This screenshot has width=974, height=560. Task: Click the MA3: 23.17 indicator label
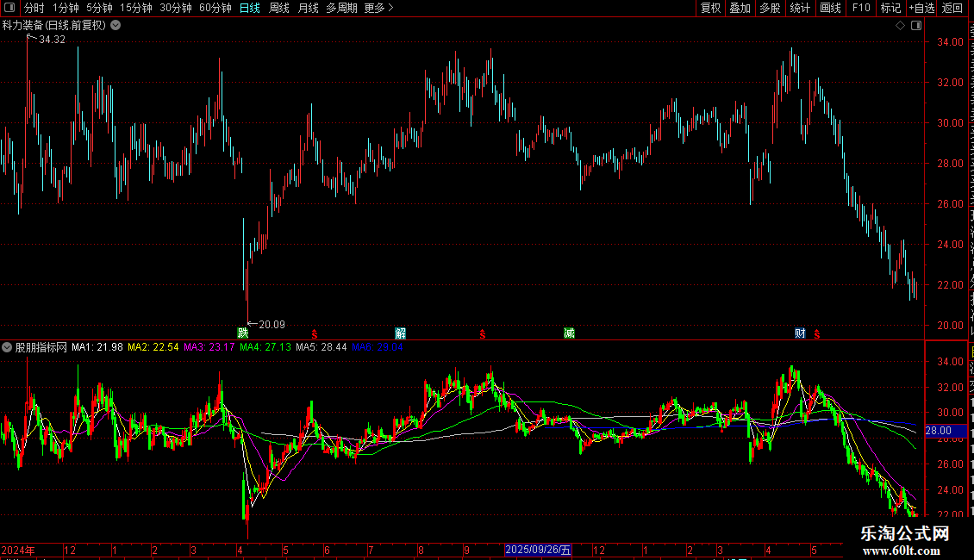(209, 347)
